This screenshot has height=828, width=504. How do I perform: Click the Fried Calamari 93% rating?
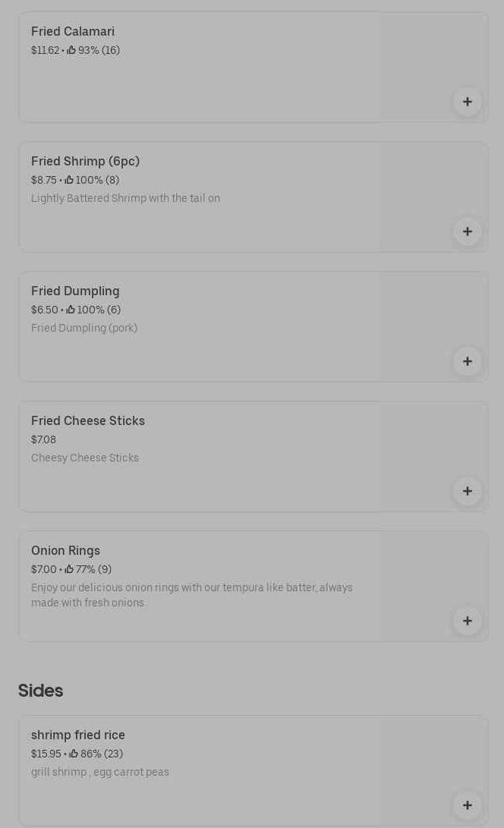coord(93,51)
